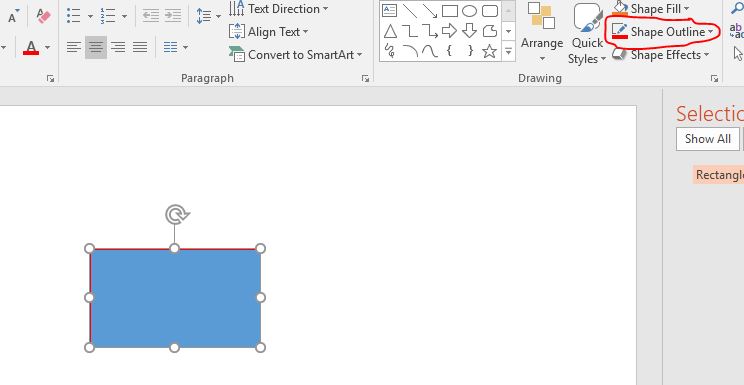The width and height of the screenshot is (744, 385).
Task: Click Show All in Selection pane
Action: [707, 139]
